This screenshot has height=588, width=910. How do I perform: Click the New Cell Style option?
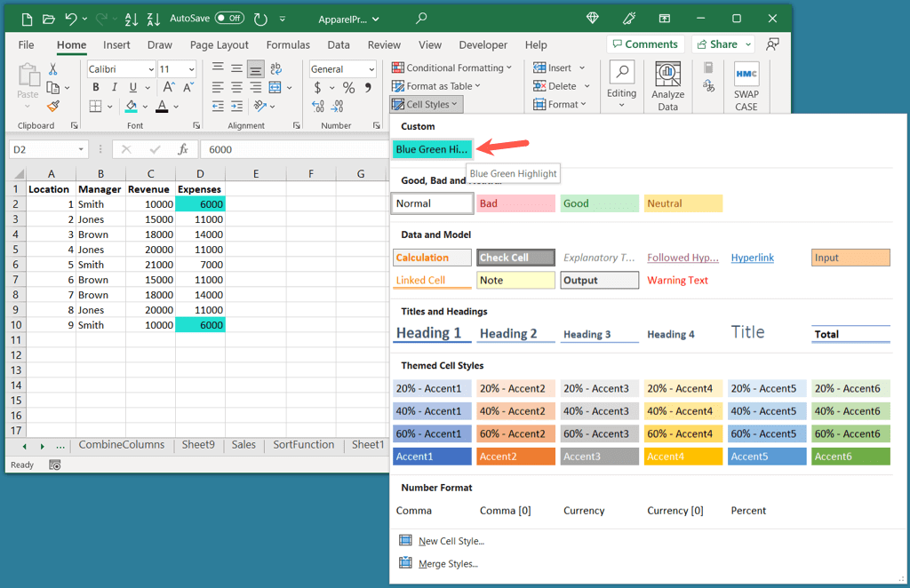(451, 541)
